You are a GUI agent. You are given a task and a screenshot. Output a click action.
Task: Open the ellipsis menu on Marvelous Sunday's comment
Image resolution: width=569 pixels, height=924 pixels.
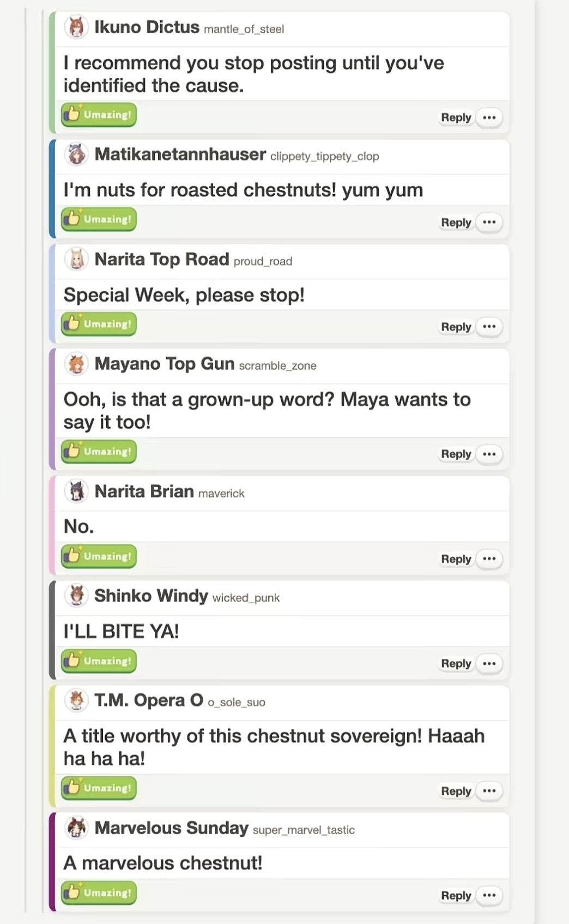click(x=489, y=895)
